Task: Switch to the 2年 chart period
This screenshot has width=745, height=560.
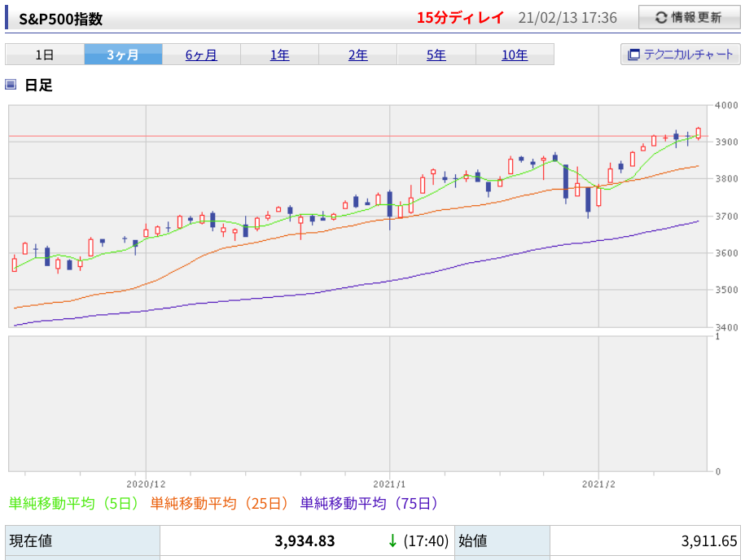Action: pos(357,55)
